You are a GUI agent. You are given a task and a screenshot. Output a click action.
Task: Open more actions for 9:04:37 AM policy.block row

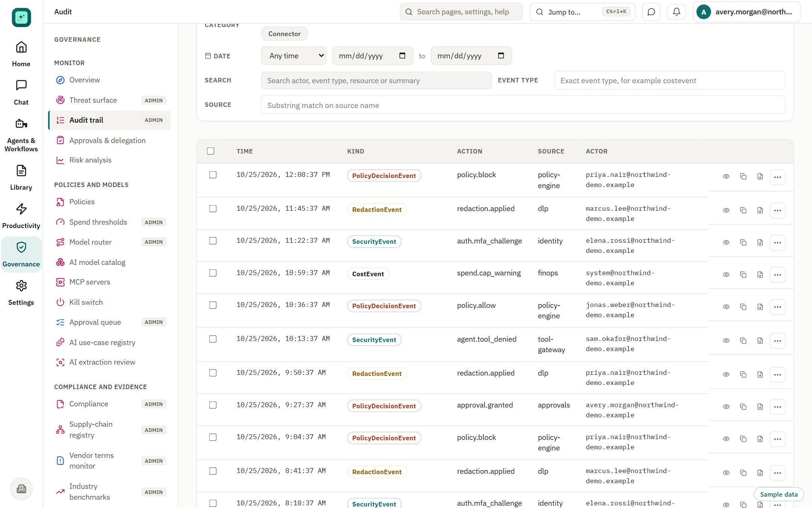777,439
